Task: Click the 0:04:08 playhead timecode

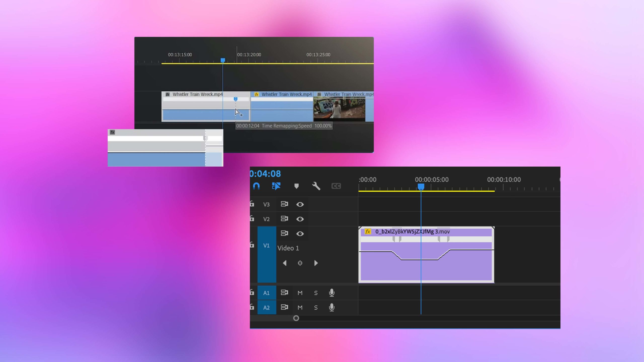Action: [265, 174]
